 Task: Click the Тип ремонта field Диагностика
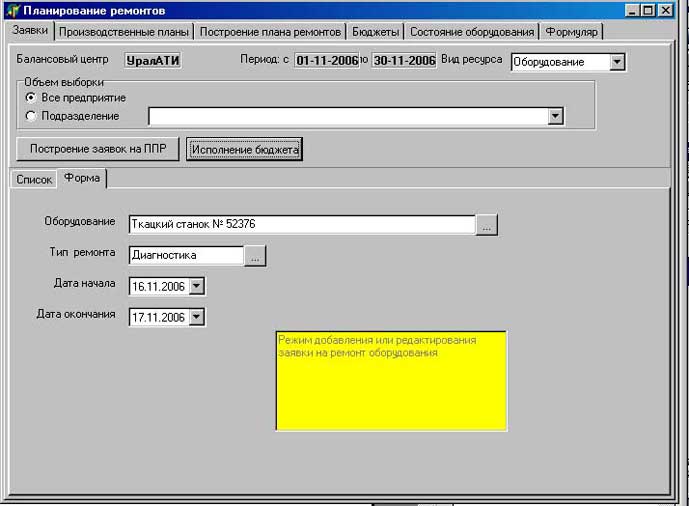pyautogui.click(x=186, y=255)
